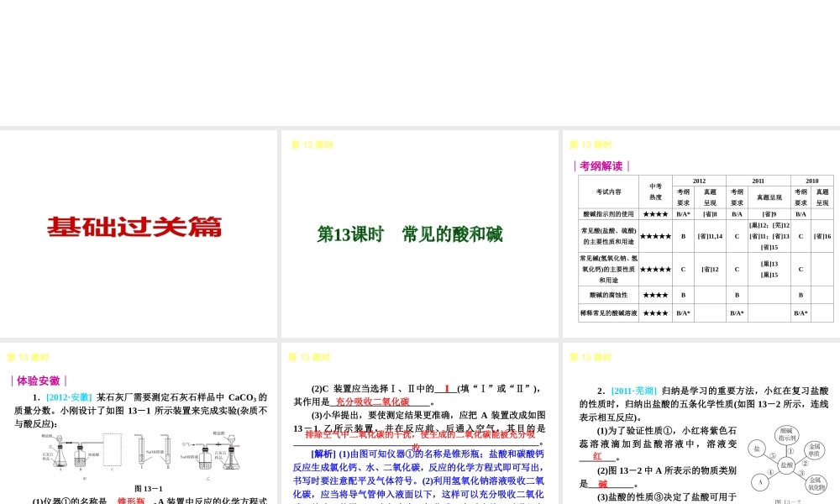Click the 第 13 课时 header on the 考纲解读 slide

click(x=591, y=144)
